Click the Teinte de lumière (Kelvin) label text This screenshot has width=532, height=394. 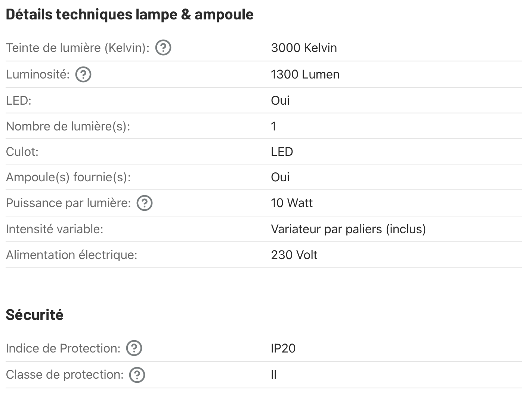click(78, 48)
